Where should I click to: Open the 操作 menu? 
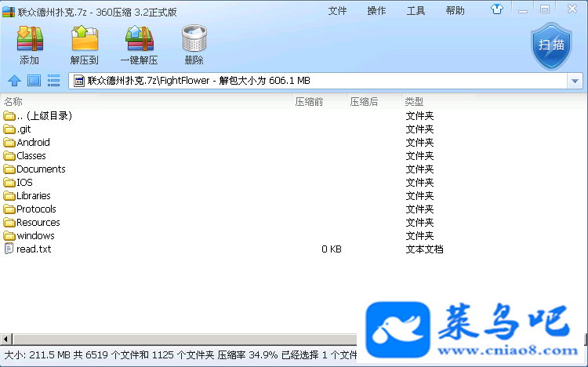click(x=376, y=11)
